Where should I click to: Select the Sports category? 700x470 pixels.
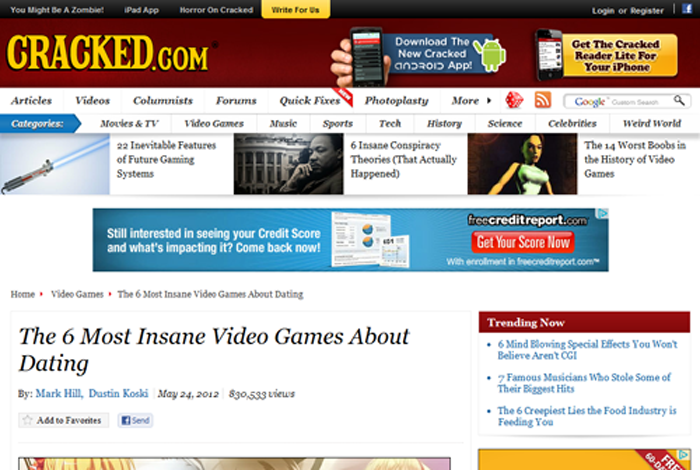click(338, 123)
